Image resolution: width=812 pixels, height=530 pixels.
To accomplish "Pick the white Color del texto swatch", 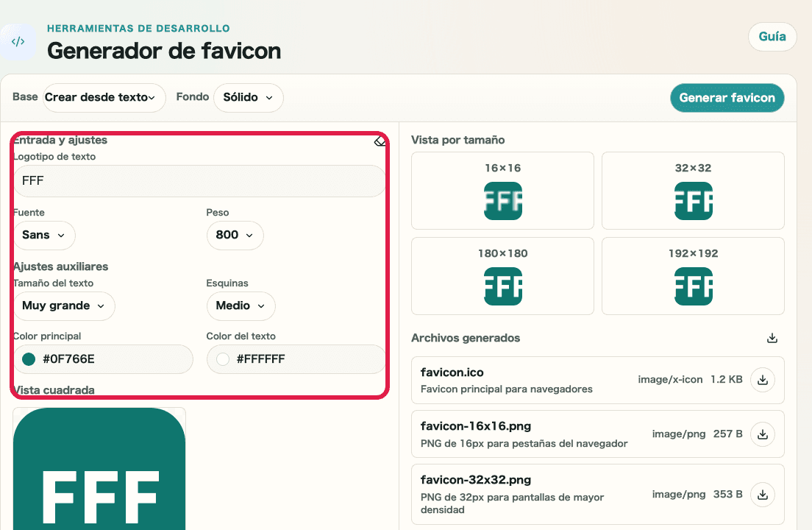I will tap(222, 359).
